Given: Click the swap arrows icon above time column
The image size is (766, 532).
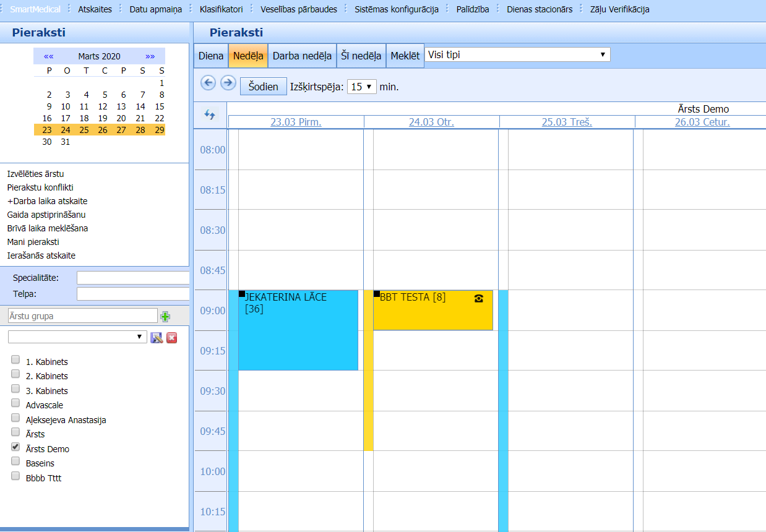Looking at the screenshot, I should tap(210, 115).
